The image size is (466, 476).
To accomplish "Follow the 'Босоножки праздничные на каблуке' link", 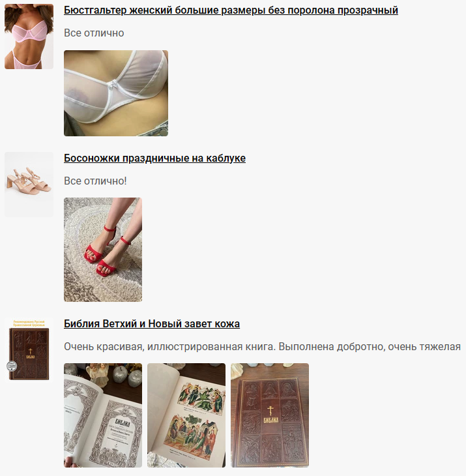I will point(154,158).
